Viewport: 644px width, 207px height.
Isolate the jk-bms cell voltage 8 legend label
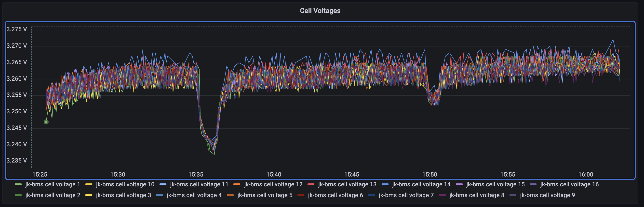coord(477,195)
